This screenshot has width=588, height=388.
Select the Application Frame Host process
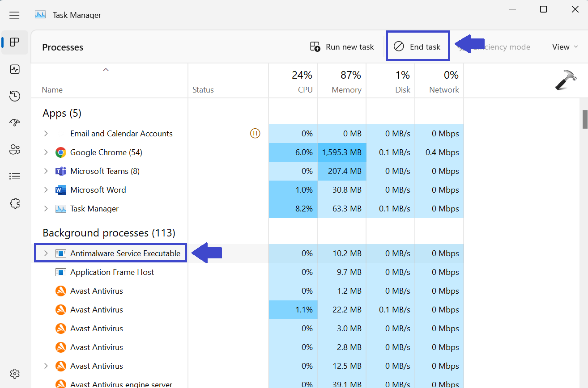(112, 272)
